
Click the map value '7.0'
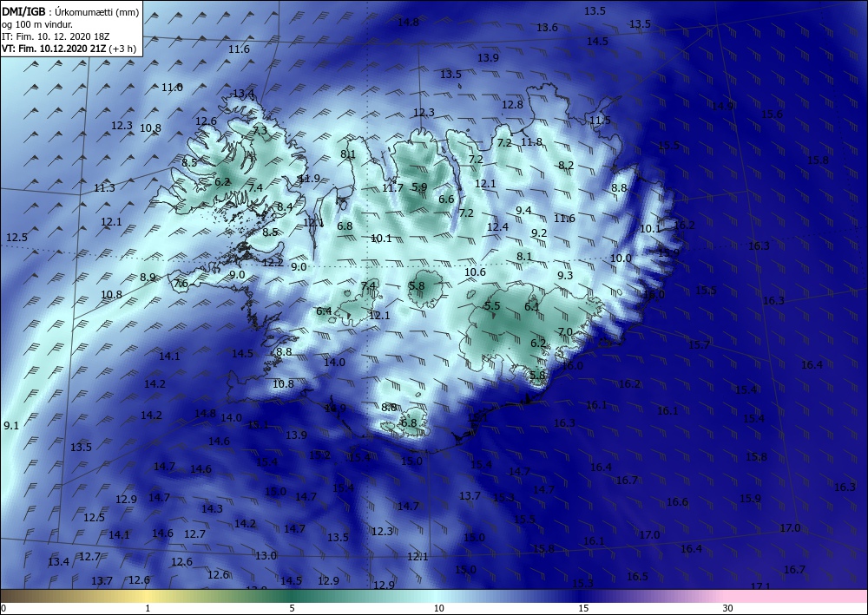click(565, 332)
